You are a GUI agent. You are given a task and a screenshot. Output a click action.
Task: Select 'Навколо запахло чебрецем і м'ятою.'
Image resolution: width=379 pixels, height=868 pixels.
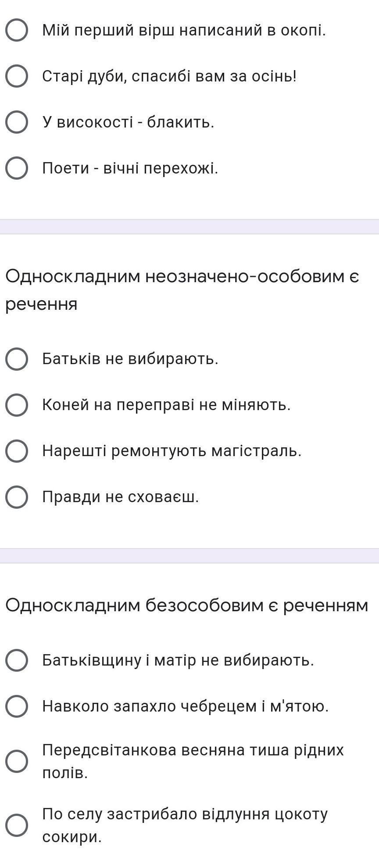[x=17, y=706]
